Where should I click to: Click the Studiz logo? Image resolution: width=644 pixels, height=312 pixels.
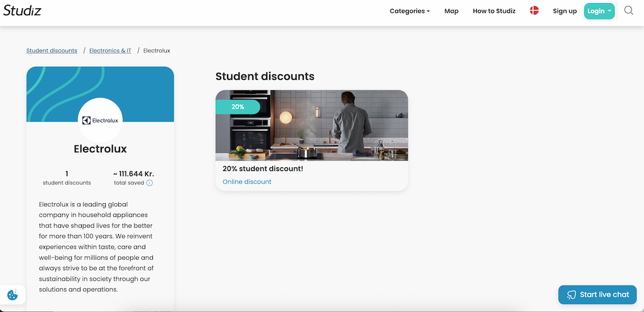tap(22, 11)
